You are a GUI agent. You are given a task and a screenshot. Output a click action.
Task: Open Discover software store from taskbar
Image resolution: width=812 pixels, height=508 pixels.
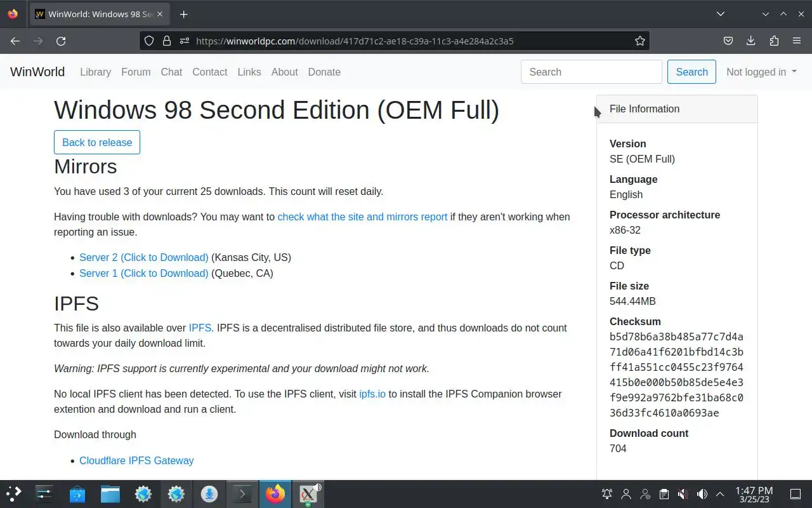(77, 493)
